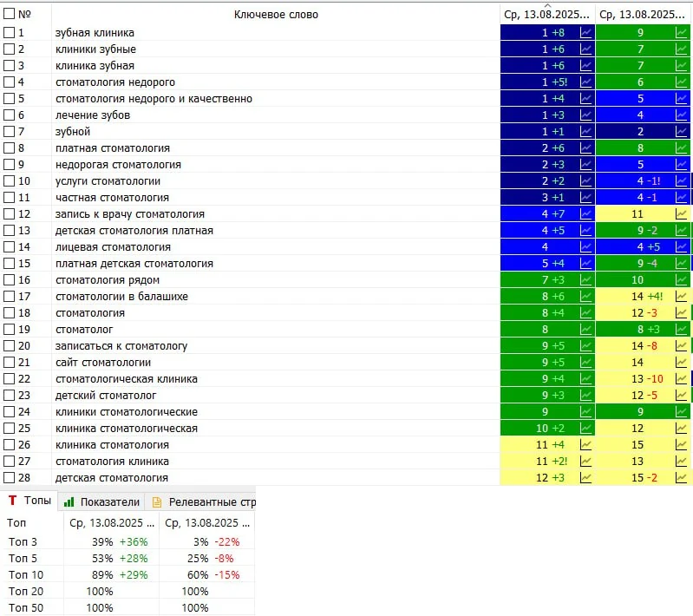Open chart icon for 'зубная клиника' first column
Screen dimensions: 693x616
coord(585,33)
